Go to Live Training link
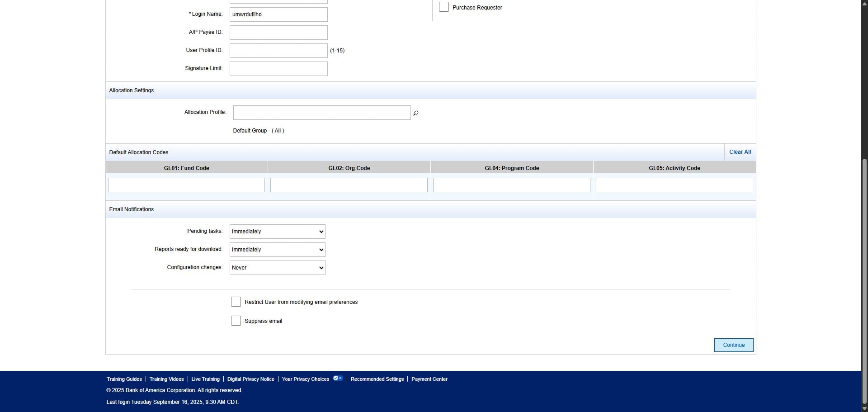 pos(205,379)
